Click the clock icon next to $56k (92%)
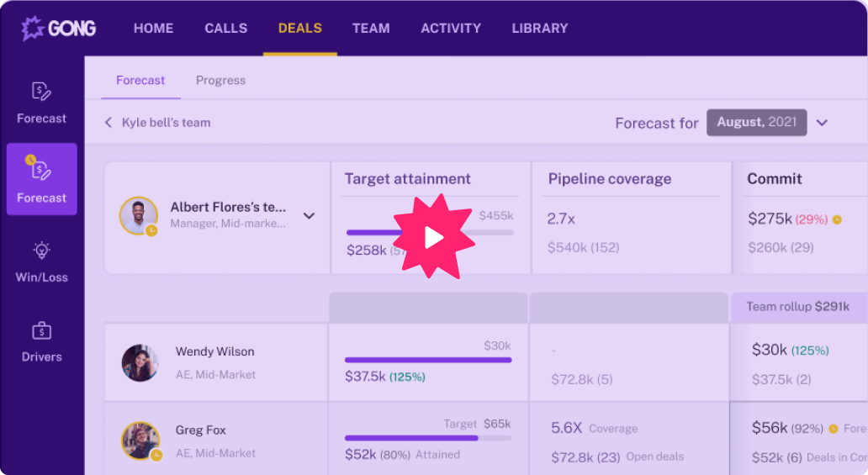The width and height of the screenshot is (868, 475). (x=834, y=429)
